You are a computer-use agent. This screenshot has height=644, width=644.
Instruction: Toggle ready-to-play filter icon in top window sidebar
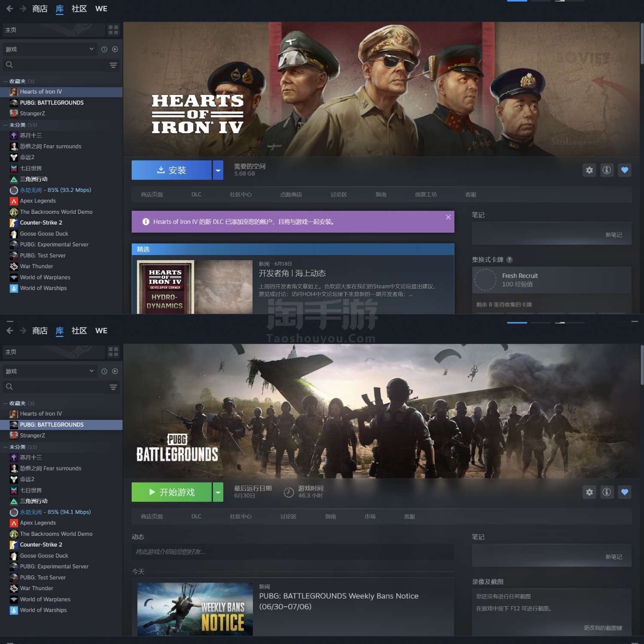(x=115, y=49)
